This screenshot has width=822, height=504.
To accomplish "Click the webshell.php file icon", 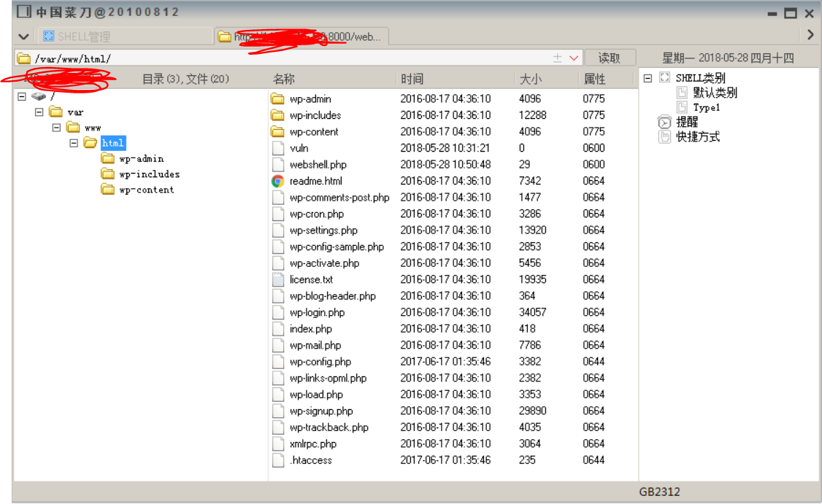I will pos(278,165).
